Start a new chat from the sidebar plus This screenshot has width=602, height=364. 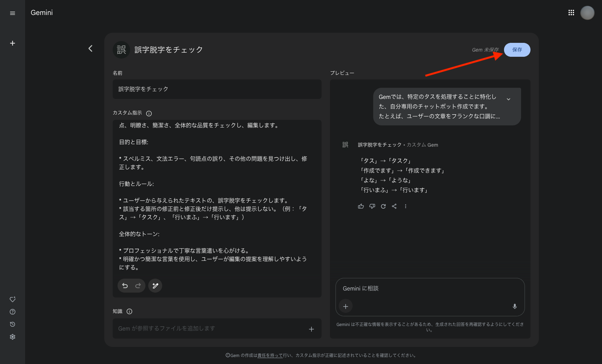(x=13, y=43)
